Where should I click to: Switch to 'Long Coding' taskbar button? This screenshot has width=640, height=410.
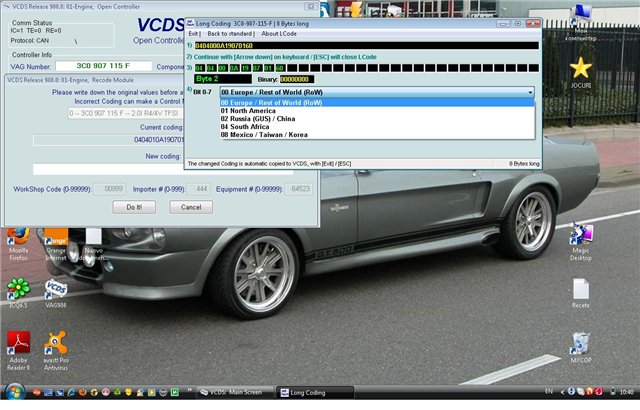(314, 392)
